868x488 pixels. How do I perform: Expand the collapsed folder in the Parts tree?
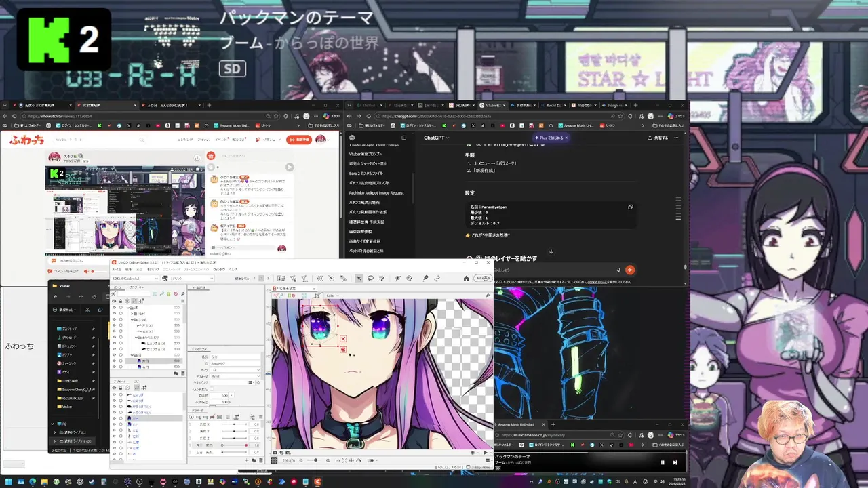(x=132, y=314)
